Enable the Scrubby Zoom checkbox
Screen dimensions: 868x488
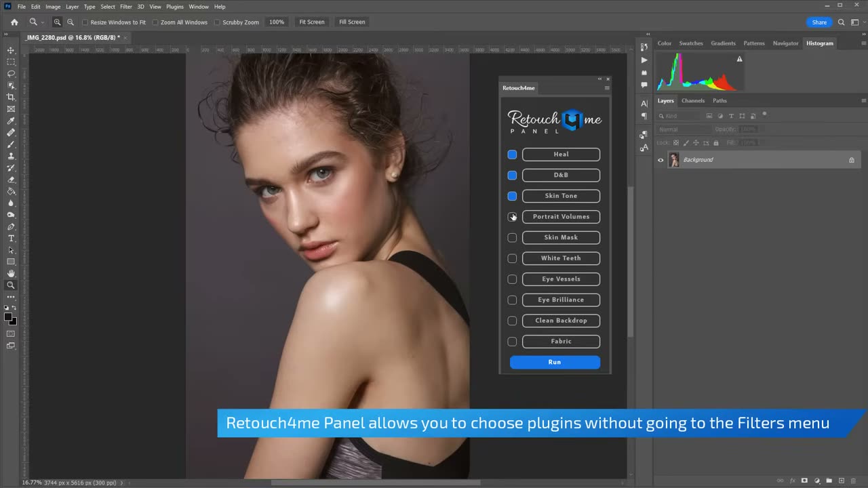point(217,22)
